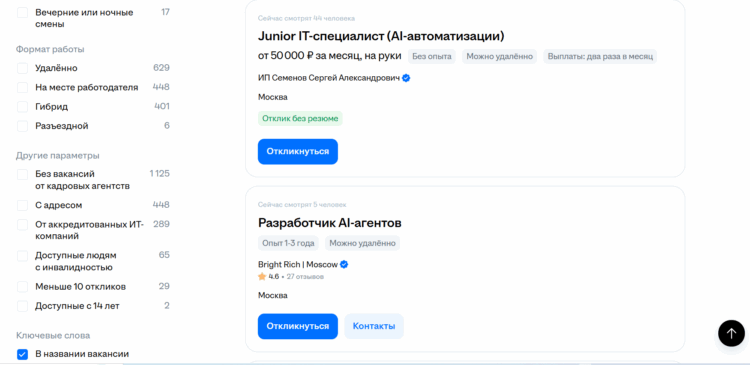The height and width of the screenshot is (365, 750).
Task: Open the Разработчик AI-агентов vacancy title
Action: tap(330, 223)
